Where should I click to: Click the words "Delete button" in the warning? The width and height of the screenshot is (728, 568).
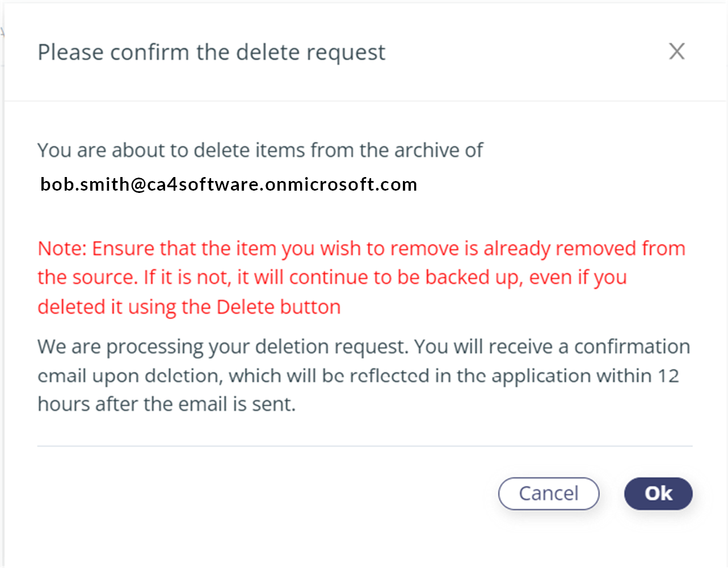tap(279, 307)
